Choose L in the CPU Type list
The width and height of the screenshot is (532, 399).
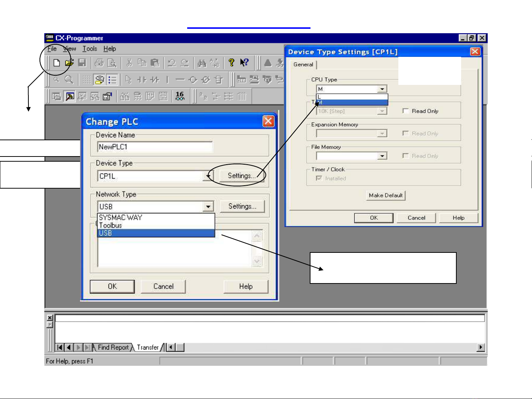point(352,97)
